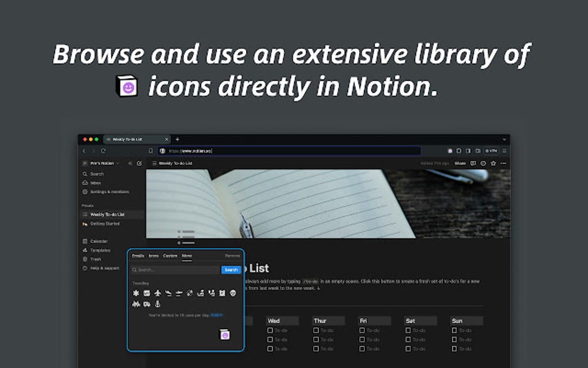The image size is (588, 368).
Task: Click the blue Search button
Action: point(231,269)
